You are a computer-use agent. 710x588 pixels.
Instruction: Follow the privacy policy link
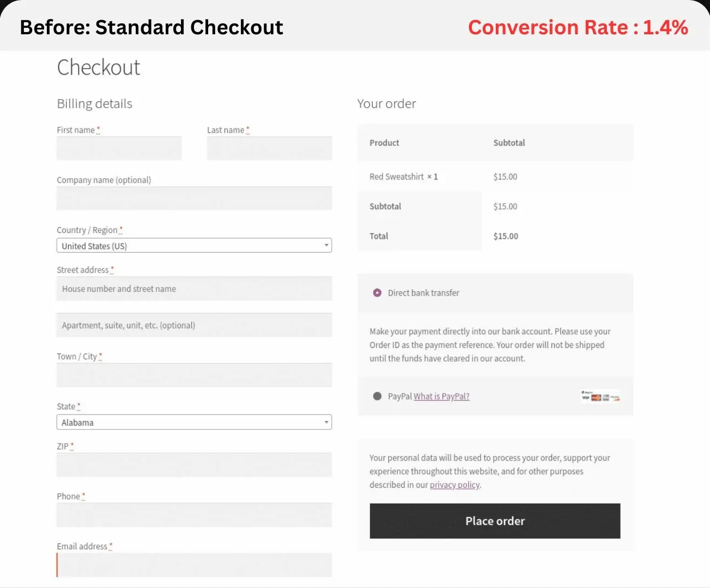[454, 485]
